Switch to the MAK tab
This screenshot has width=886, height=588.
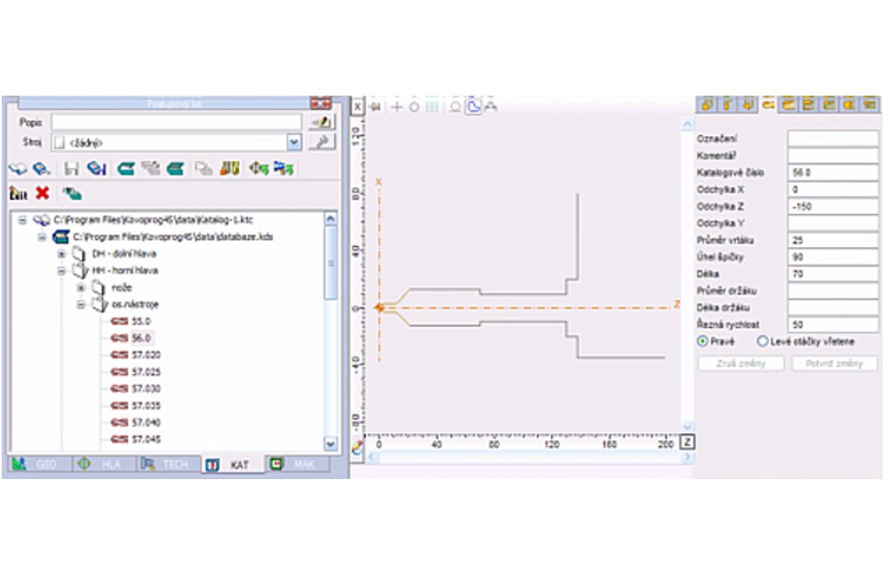pyautogui.click(x=299, y=464)
